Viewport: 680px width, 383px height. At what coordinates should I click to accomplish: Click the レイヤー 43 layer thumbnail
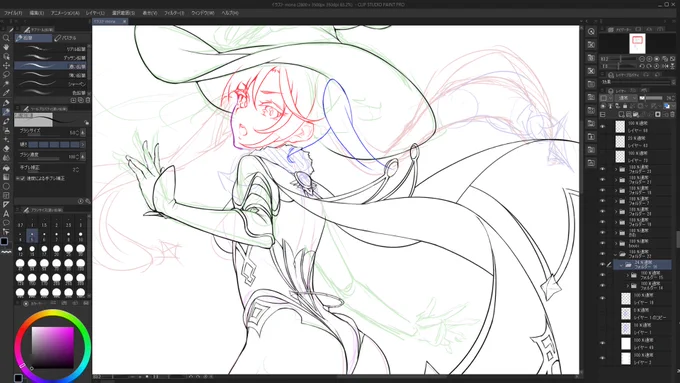[620, 141]
